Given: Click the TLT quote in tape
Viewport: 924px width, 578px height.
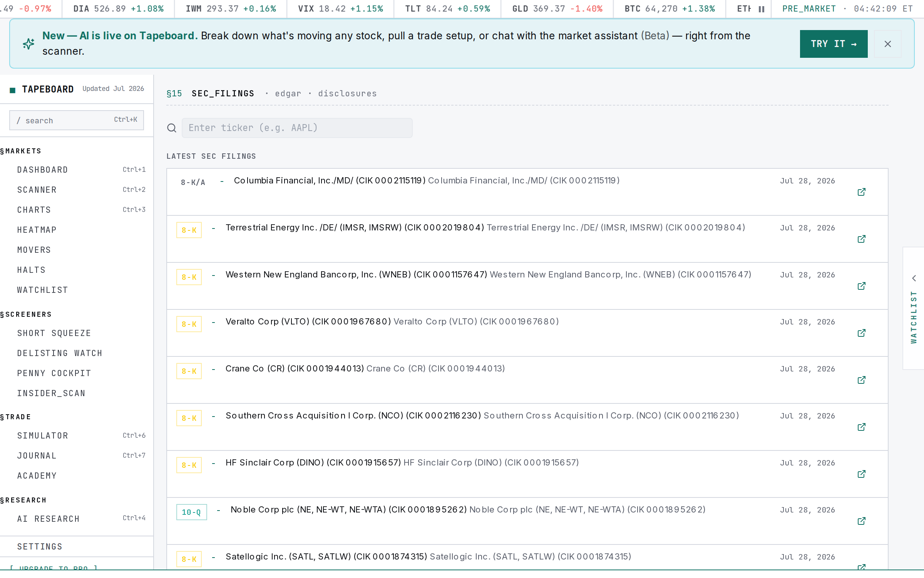Looking at the screenshot, I should coord(448,8).
